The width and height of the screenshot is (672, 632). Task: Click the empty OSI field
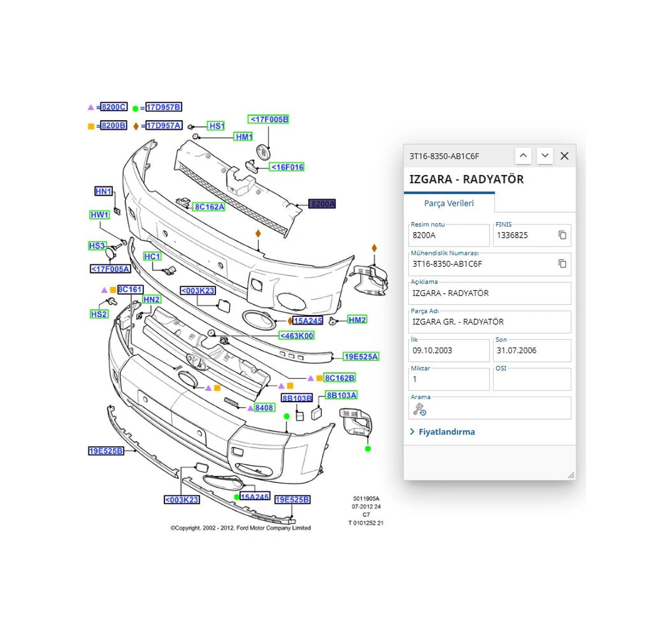point(532,379)
